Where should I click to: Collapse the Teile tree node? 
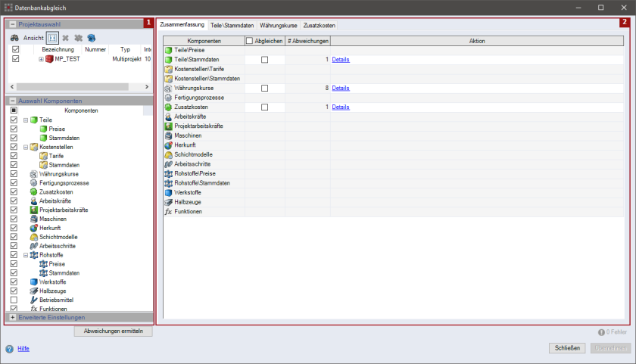point(26,120)
